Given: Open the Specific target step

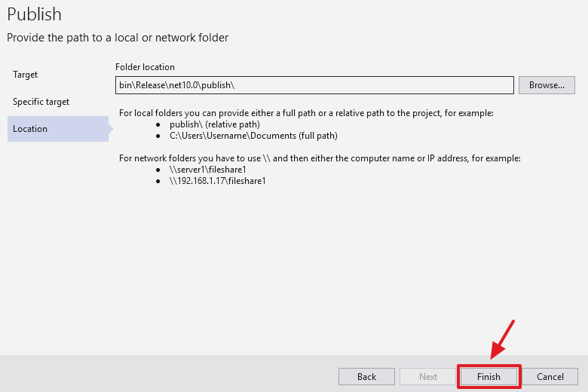Looking at the screenshot, I should pyautogui.click(x=41, y=102).
